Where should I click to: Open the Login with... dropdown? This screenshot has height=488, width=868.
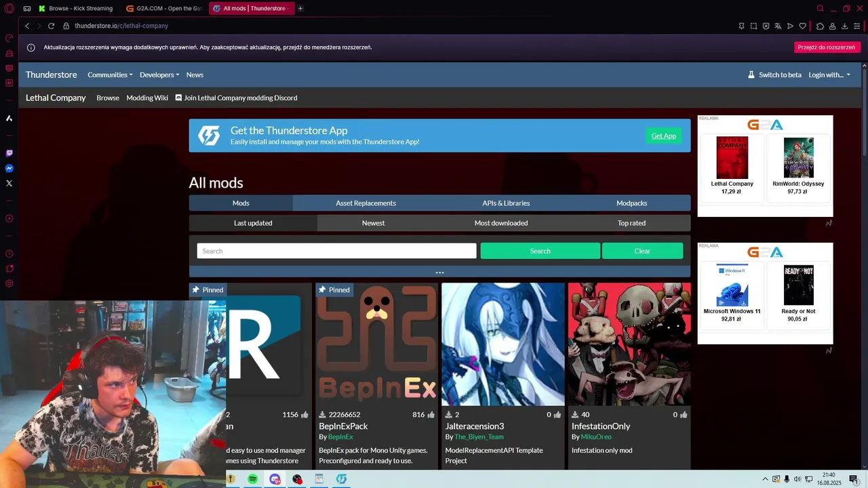[x=829, y=75]
